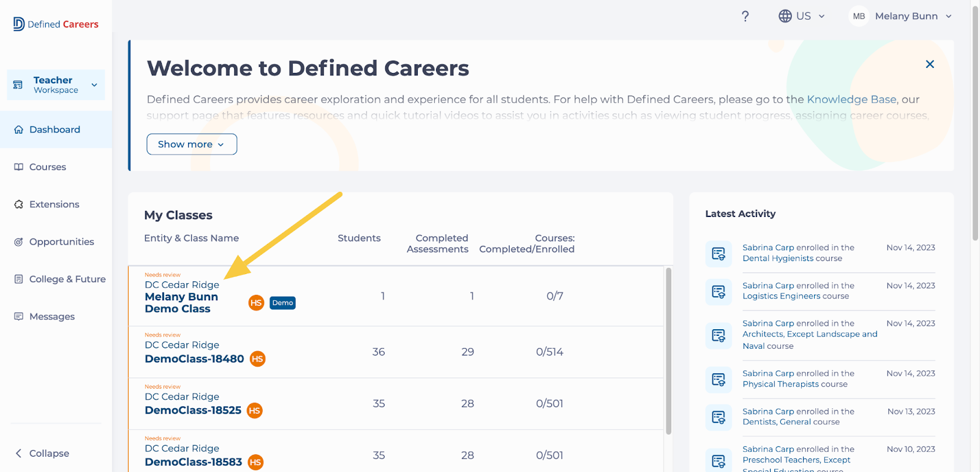Click HS badge next to DemoClass-18480
The image size is (980, 472).
pos(257,359)
